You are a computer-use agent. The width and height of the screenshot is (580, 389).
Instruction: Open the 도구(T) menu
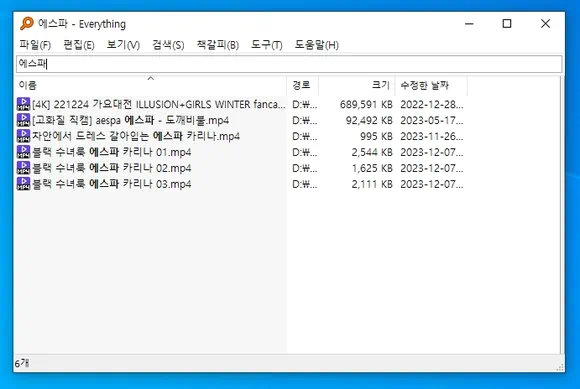tap(266, 45)
